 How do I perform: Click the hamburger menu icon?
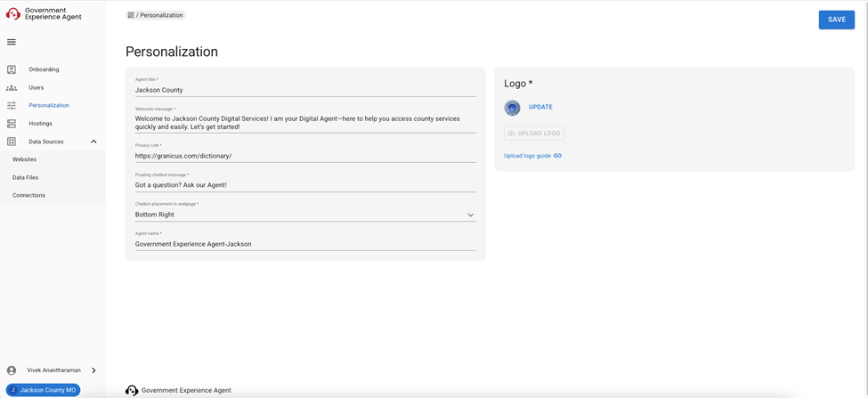click(12, 42)
